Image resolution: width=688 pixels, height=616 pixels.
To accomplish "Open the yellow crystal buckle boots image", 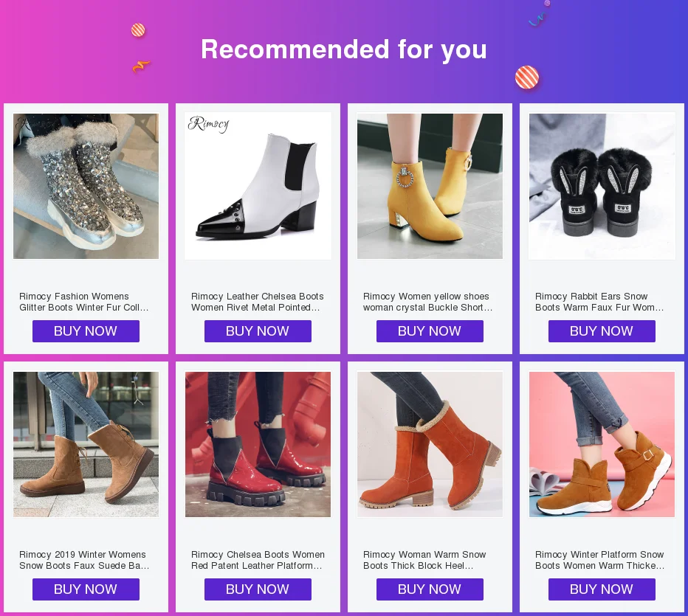I will click(430, 187).
